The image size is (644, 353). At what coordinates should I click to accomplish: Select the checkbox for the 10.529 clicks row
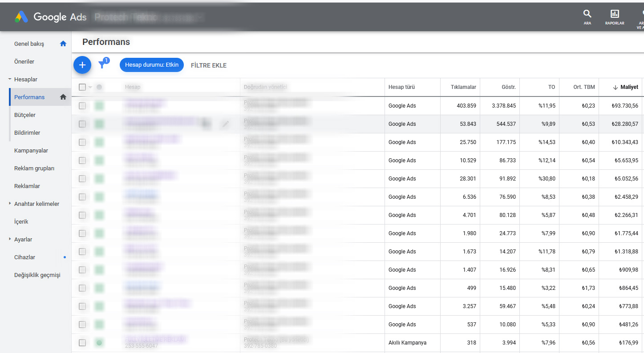point(82,160)
